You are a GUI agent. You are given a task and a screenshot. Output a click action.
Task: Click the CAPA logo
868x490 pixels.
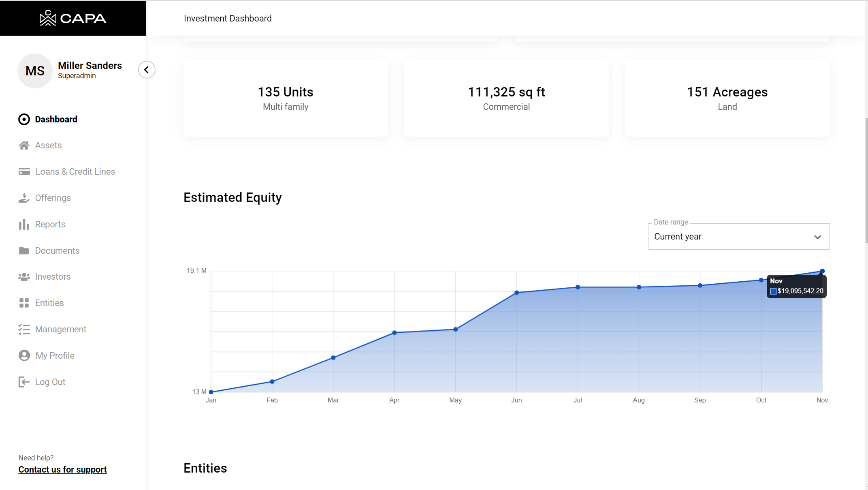point(73,18)
